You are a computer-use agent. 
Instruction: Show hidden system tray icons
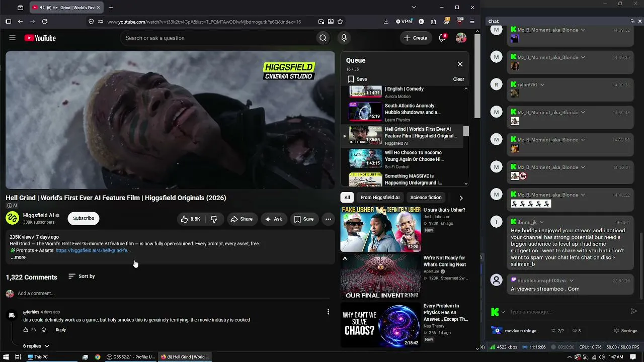570,357
